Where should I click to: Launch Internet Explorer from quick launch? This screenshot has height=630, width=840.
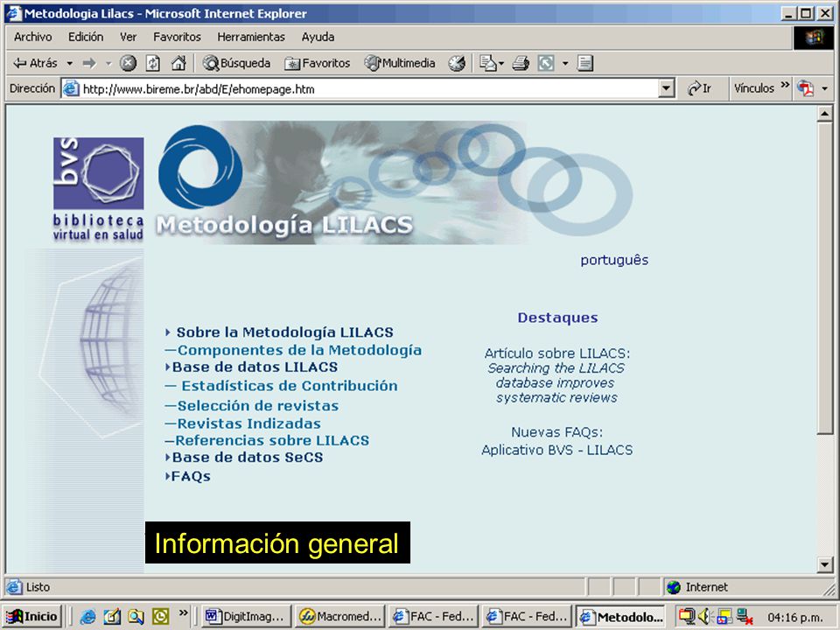[x=87, y=617]
